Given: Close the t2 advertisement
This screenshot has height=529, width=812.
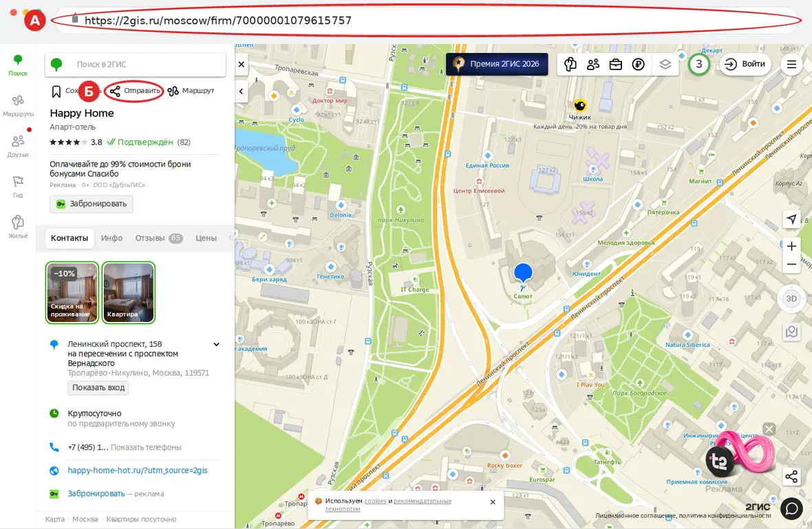Looking at the screenshot, I should (x=769, y=429).
